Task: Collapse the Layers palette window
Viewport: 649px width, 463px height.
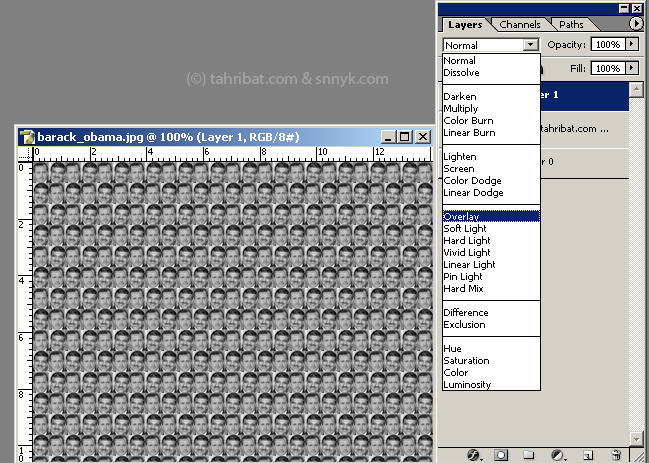Action: click(624, 9)
